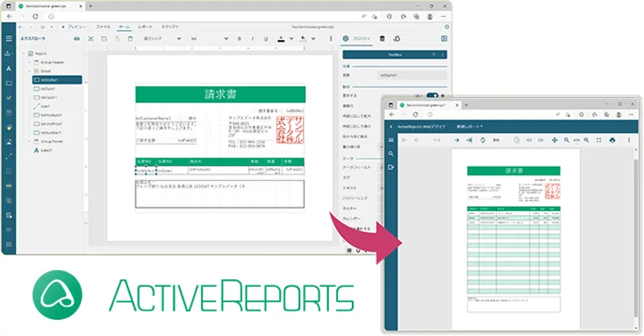
Task: Click the cut (scissors) icon in toolbar
Action: tap(91, 38)
